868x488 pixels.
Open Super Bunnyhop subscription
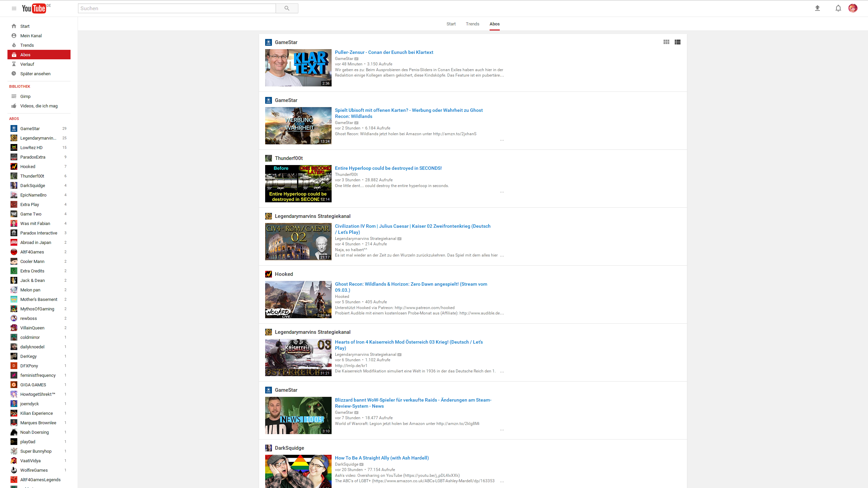pos(39,451)
